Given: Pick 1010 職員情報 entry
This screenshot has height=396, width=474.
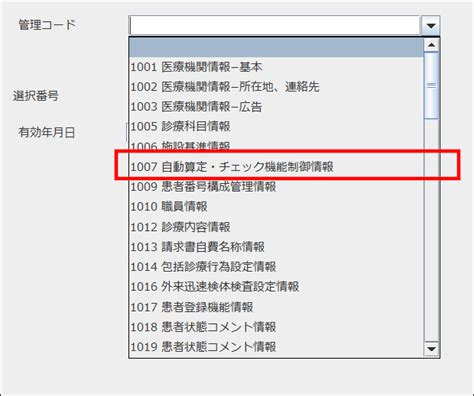Looking at the screenshot, I should tap(276, 207).
